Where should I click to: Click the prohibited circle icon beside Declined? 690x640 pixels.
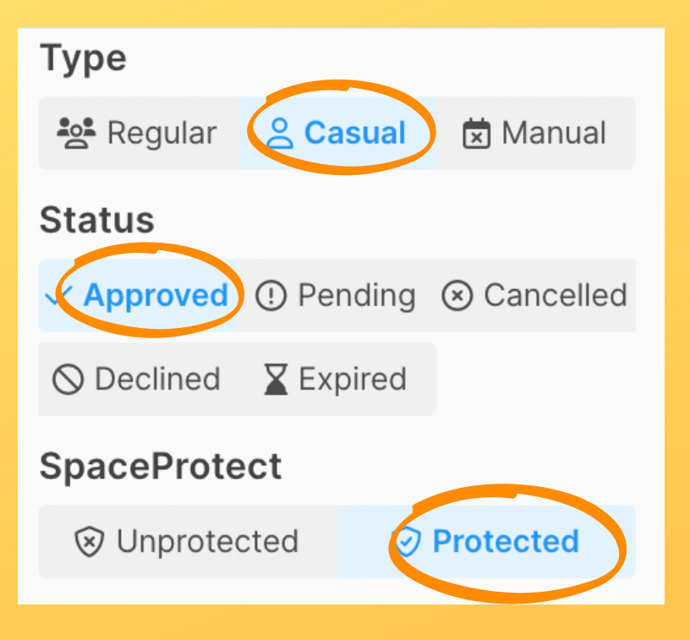(x=68, y=379)
